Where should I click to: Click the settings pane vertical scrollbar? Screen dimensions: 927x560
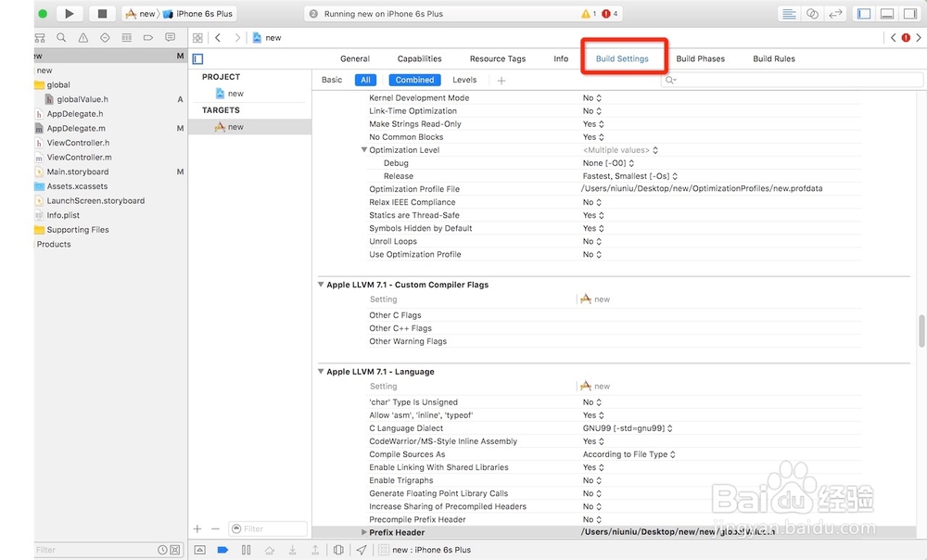[x=921, y=331]
